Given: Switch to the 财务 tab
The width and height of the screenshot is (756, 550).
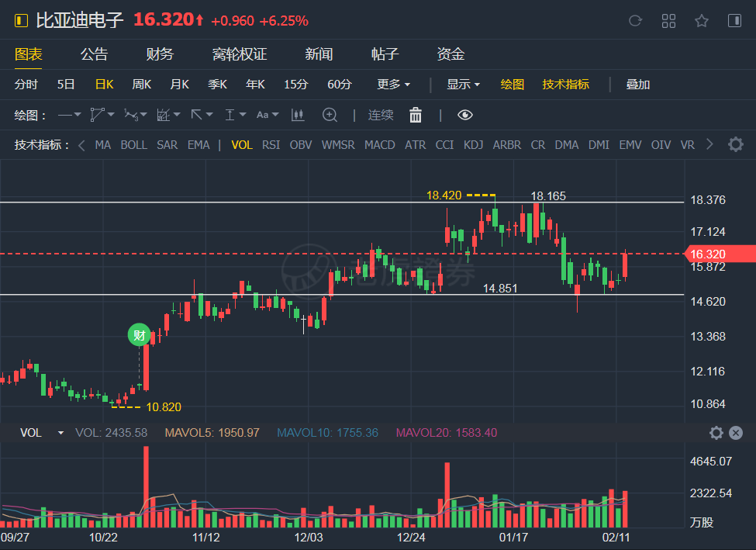Looking at the screenshot, I should (x=160, y=54).
